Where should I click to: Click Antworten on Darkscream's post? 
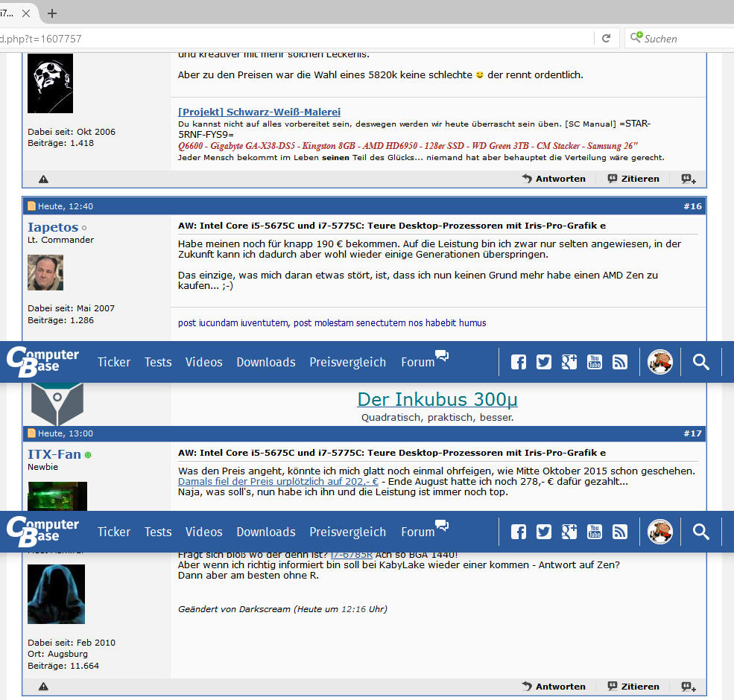click(554, 686)
